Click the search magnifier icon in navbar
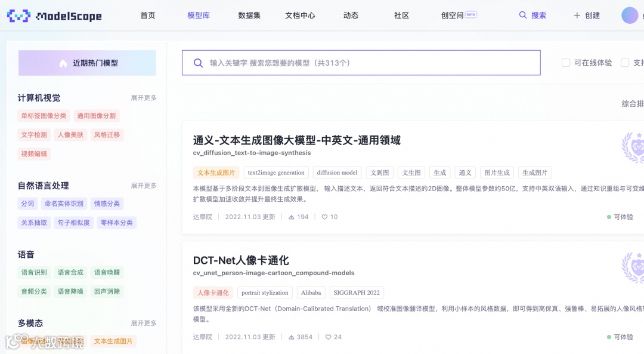This screenshot has height=354, width=644. point(523,15)
